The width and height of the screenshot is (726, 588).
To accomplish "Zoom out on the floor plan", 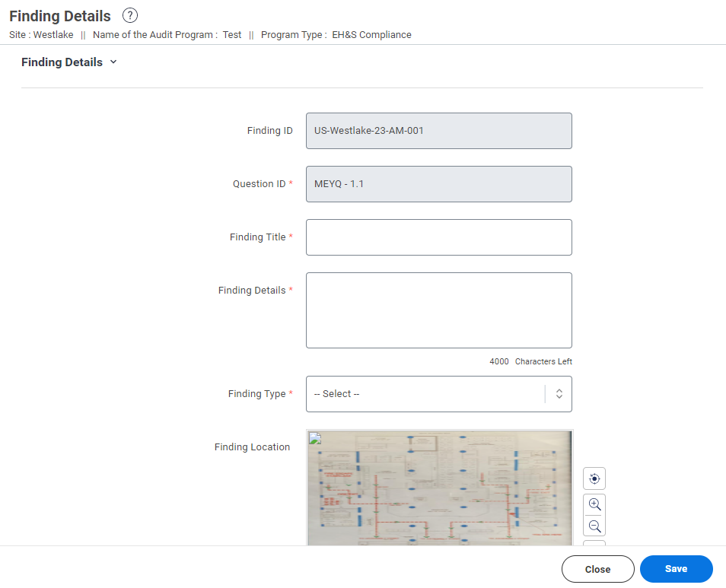I will coord(594,526).
